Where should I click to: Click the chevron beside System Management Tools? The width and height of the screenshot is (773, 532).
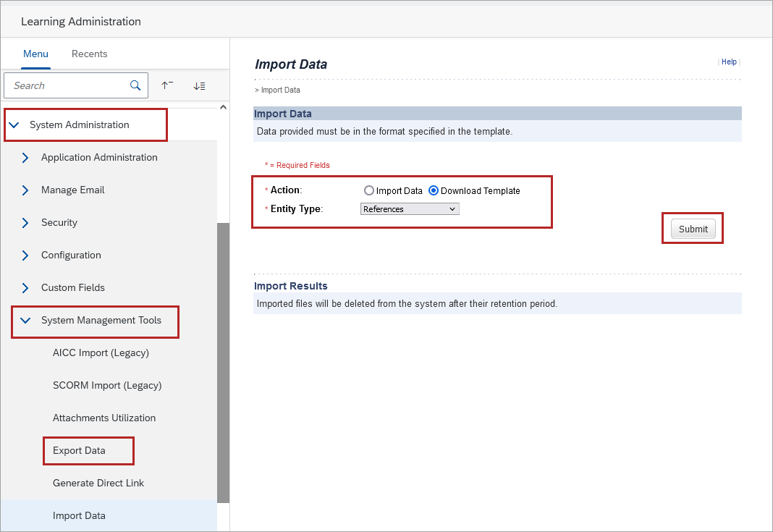pos(26,320)
